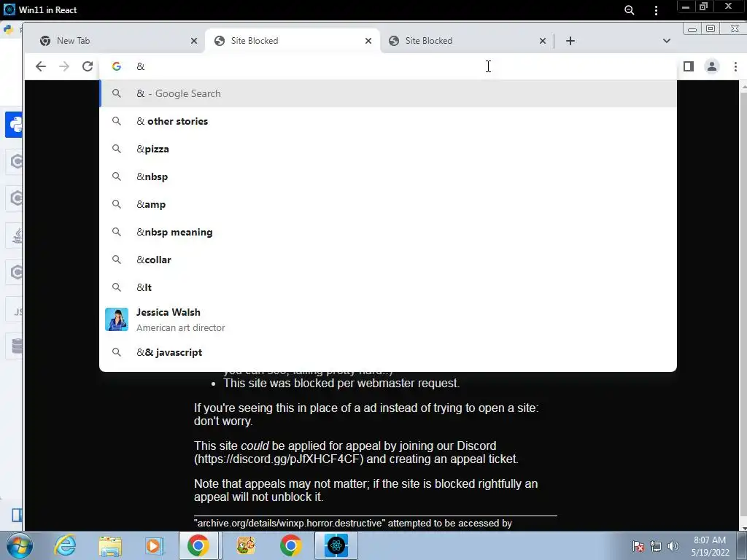Open Windows Media Player from taskbar

point(153,546)
